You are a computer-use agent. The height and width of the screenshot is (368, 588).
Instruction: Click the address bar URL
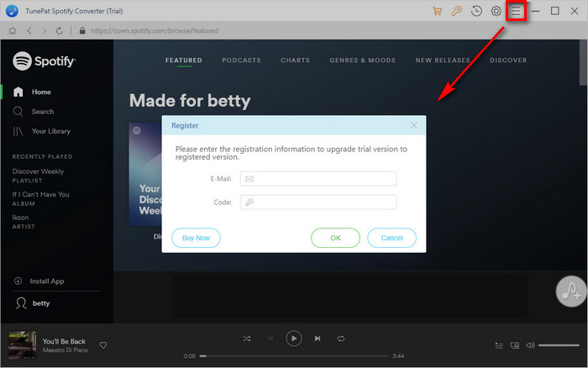[155, 31]
